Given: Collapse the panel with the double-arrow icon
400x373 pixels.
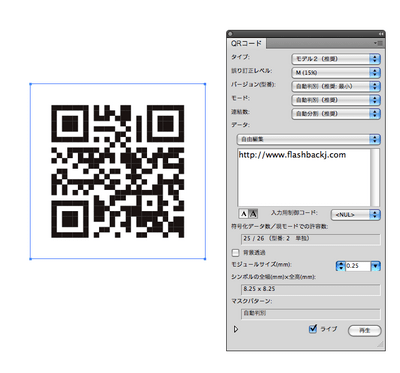Looking at the screenshot, I should (381, 34).
